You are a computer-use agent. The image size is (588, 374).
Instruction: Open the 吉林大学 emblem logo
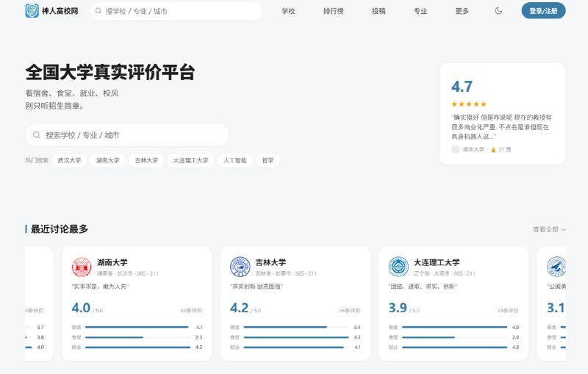click(x=240, y=267)
